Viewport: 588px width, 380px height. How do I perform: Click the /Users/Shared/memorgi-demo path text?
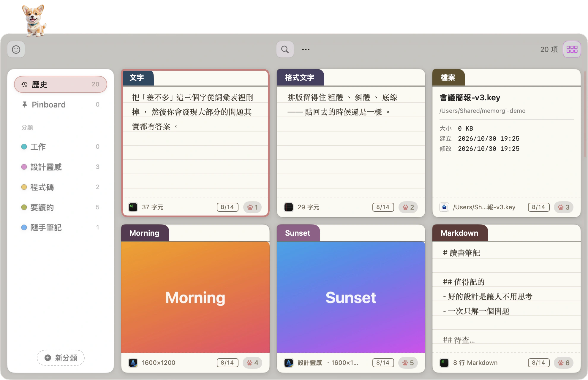click(x=482, y=111)
